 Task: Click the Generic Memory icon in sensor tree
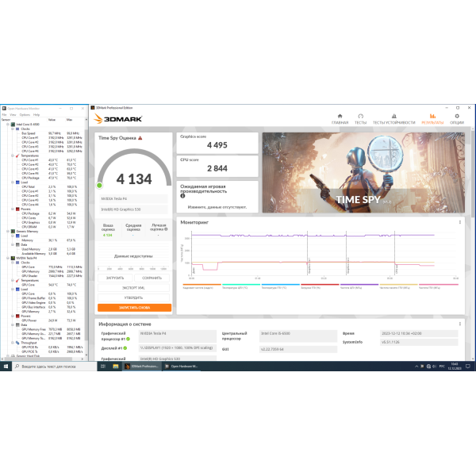click(x=13, y=232)
